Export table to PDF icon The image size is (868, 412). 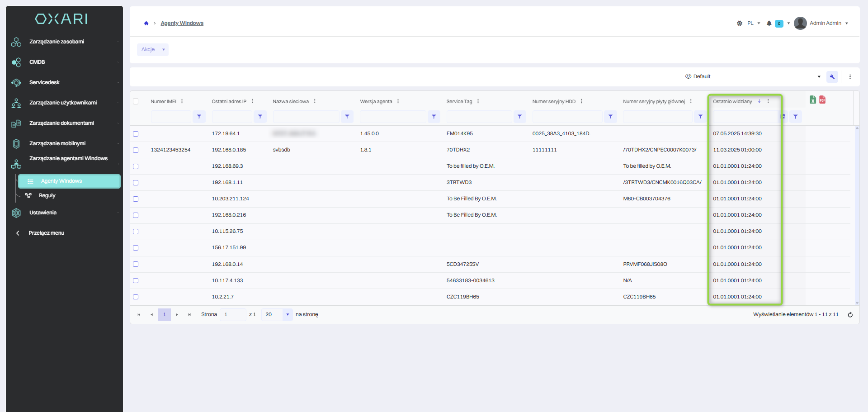click(822, 100)
